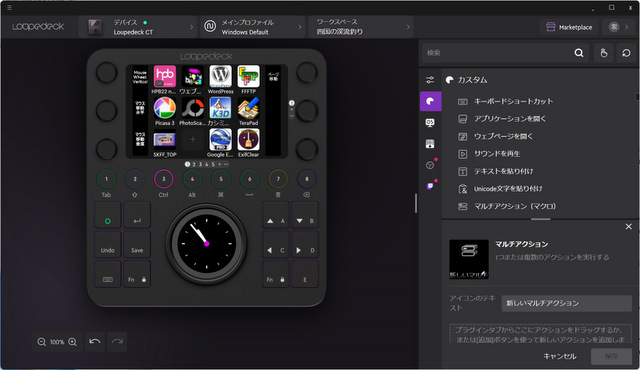
Task: Click the Undo square button on device
Action: 108,245
